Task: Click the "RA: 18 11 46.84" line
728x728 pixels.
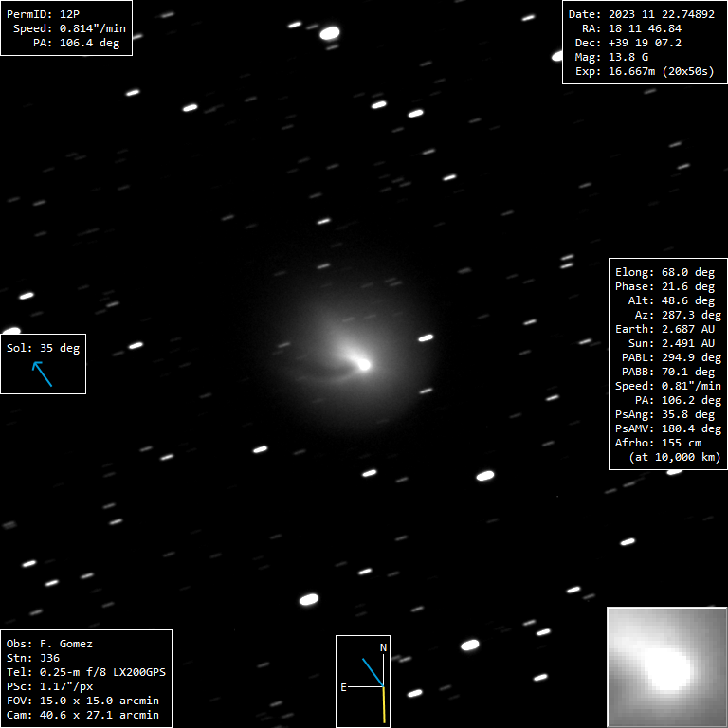Action: point(632,28)
